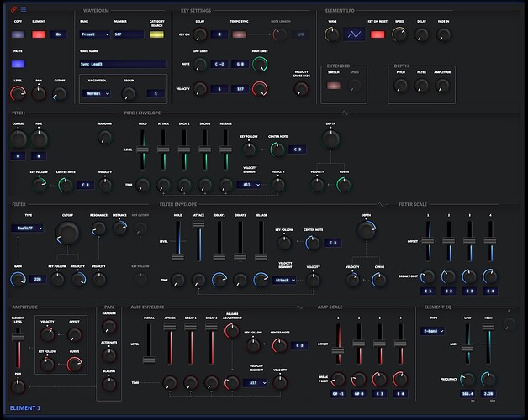The width and height of the screenshot is (528, 420).
Task: Click the Element Level fader in Amplitude
Action: tap(18, 347)
